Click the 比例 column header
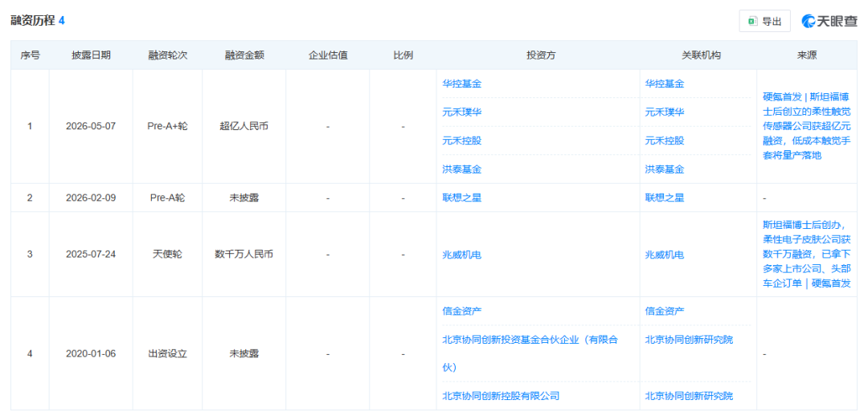 point(403,55)
